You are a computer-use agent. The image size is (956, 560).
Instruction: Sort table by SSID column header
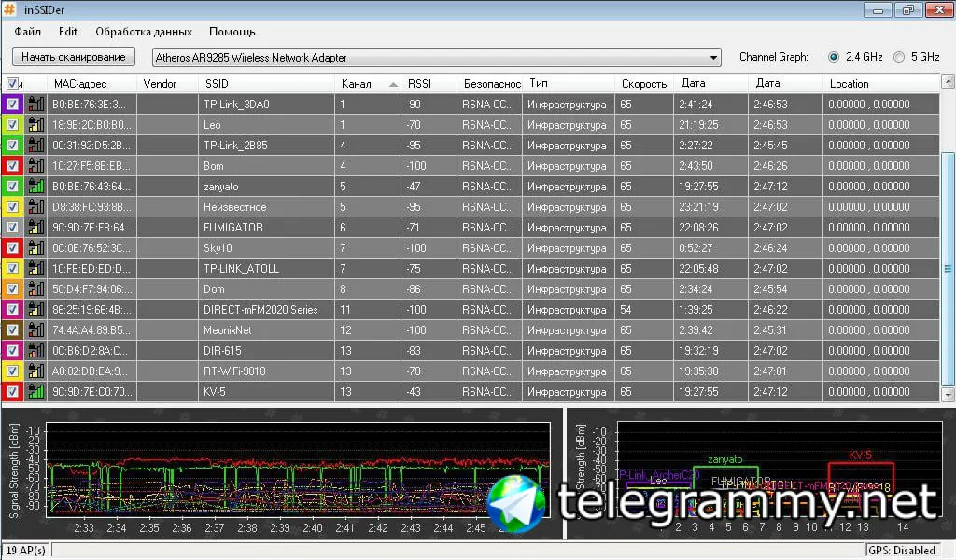(266, 83)
